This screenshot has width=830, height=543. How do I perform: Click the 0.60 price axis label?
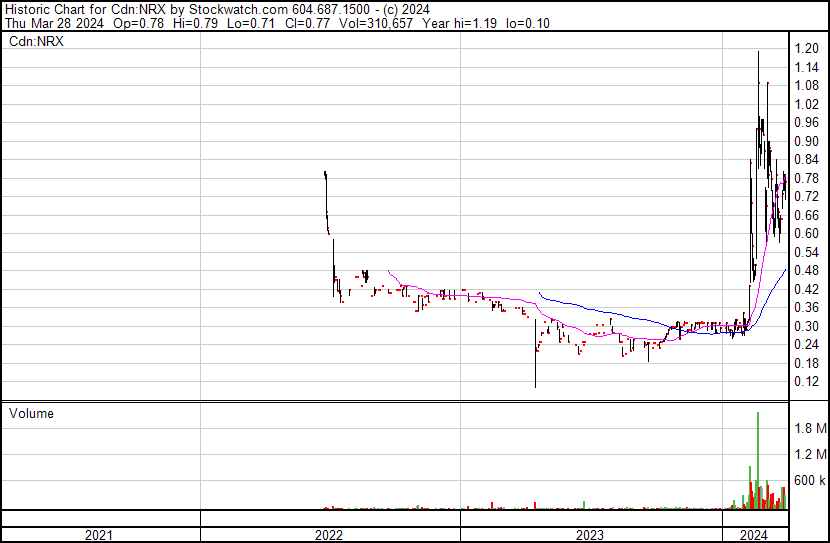(806, 233)
